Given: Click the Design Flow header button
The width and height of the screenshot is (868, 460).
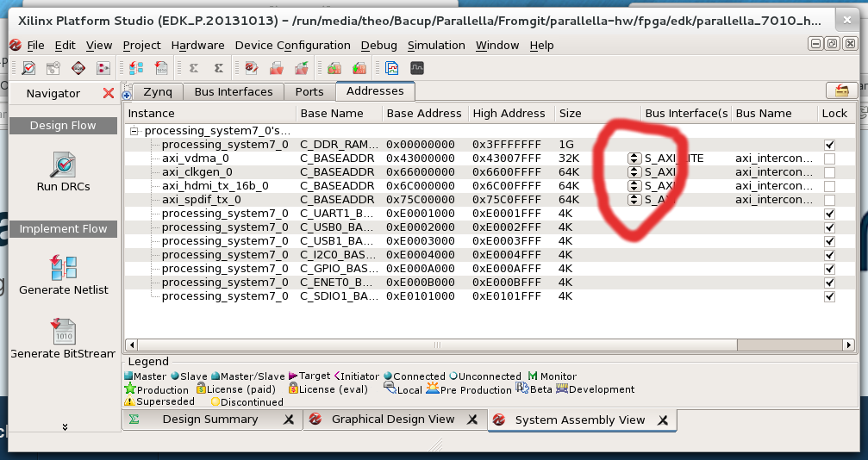Looking at the screenshot, I should 63,126.
